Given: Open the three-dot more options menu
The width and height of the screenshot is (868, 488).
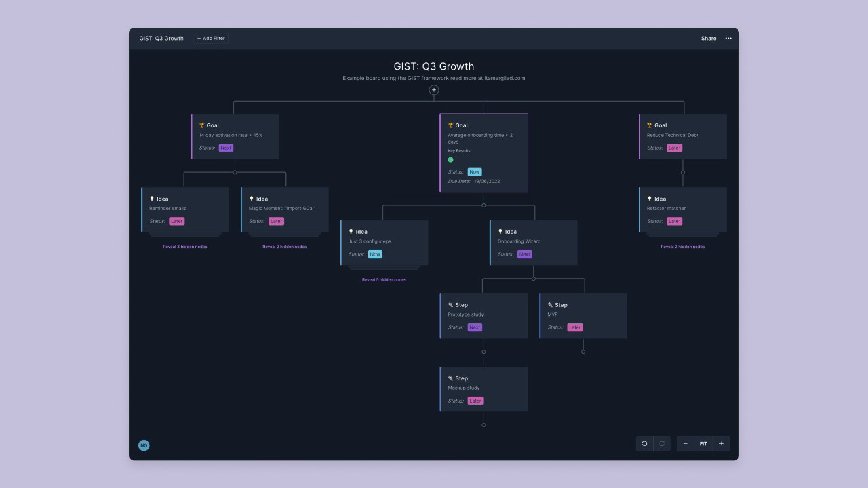Looking at the screenshot, I should [728, 39].
